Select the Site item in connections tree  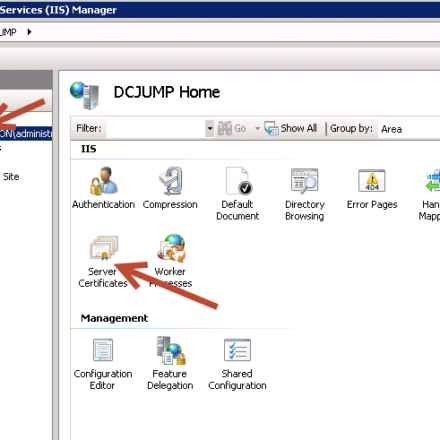pyautogui.click(x=11, y=177)
